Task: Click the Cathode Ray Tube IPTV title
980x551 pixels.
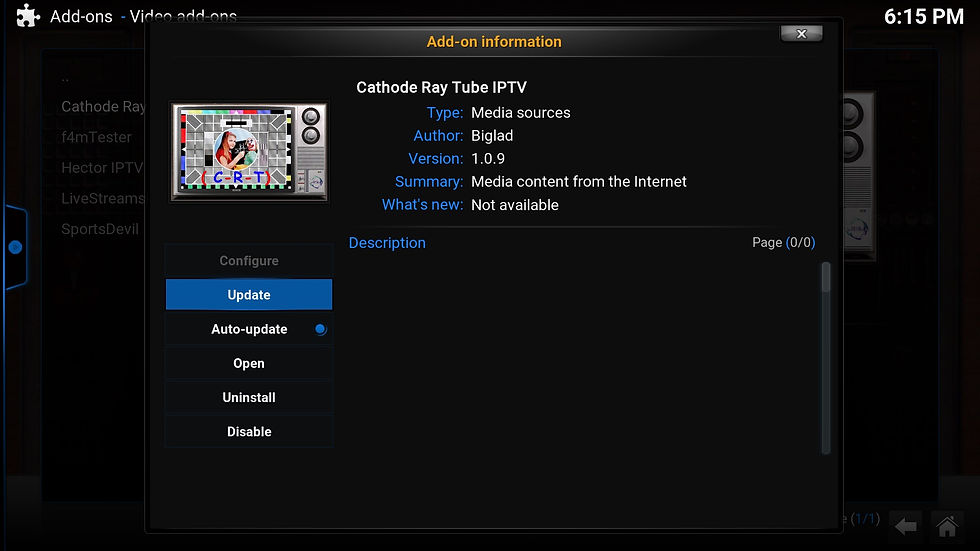Action: tap(441, 87)
